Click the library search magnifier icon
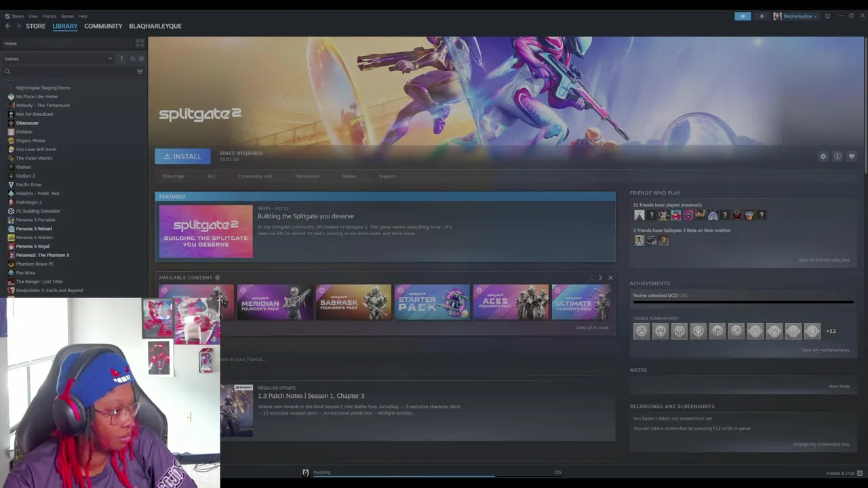The width and height of the screenshot is (868, 488). click(7, 71)
